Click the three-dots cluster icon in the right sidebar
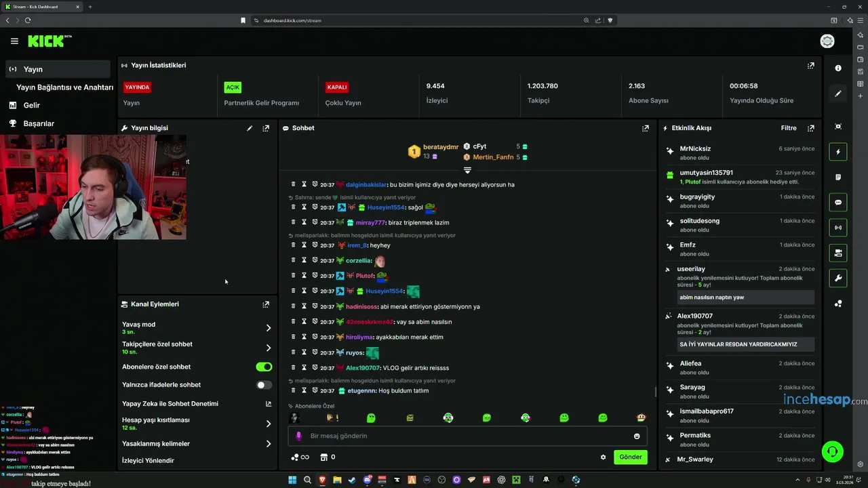868x488 pixels. point(838,304)
